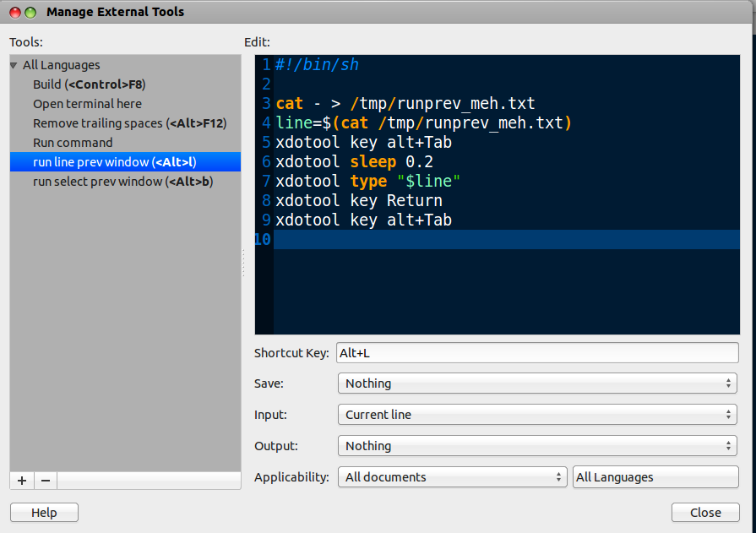Image resolution: width=756 pixels, height=533 pixels.
Task: Open the Input dropdown showing Current line
Action: pyautogui.click(x=537, y=414)
